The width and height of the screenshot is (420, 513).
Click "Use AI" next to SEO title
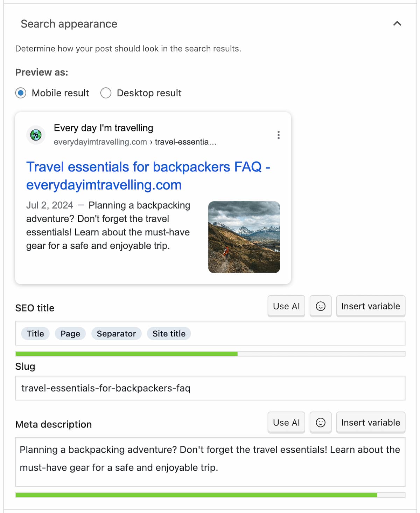point(286,306)
